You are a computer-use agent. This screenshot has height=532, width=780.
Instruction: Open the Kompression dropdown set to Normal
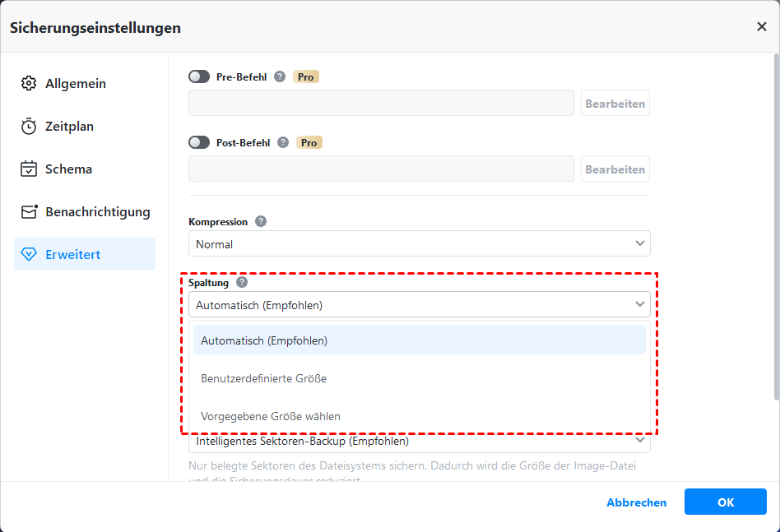(x=419, y=244)
